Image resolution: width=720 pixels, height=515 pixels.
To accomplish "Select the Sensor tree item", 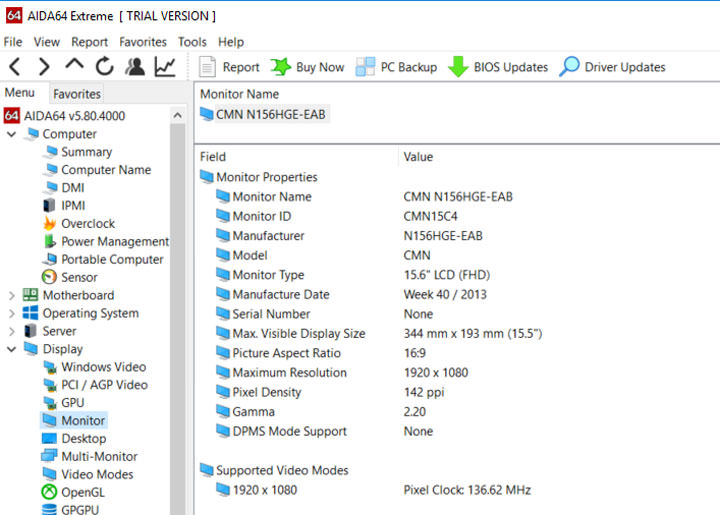I will tap(79, 278).
